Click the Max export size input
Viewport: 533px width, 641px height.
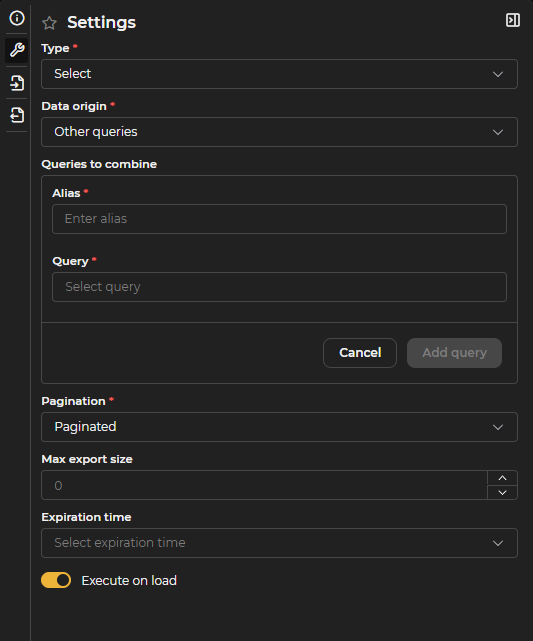[264, 485]
